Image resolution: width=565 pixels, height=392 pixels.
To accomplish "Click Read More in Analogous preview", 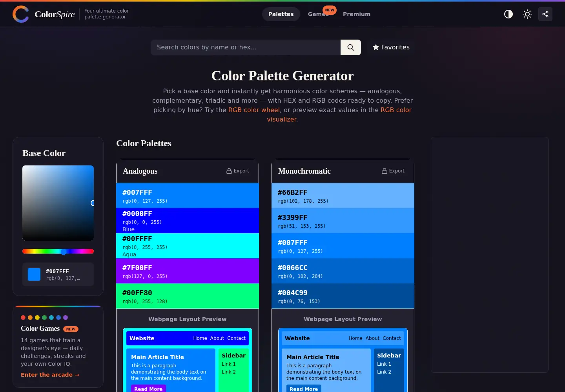I will (148, 389).
